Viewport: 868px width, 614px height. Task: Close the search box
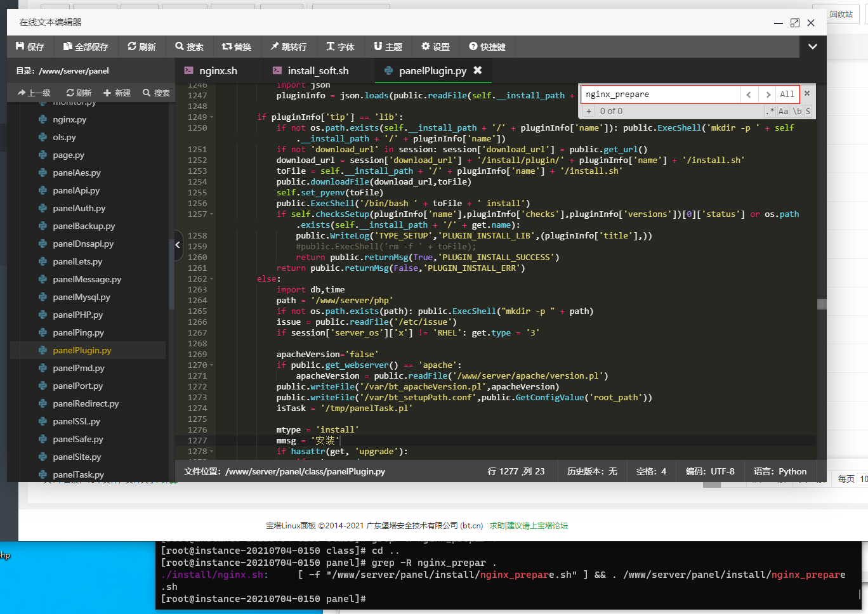tap(807, 93)
